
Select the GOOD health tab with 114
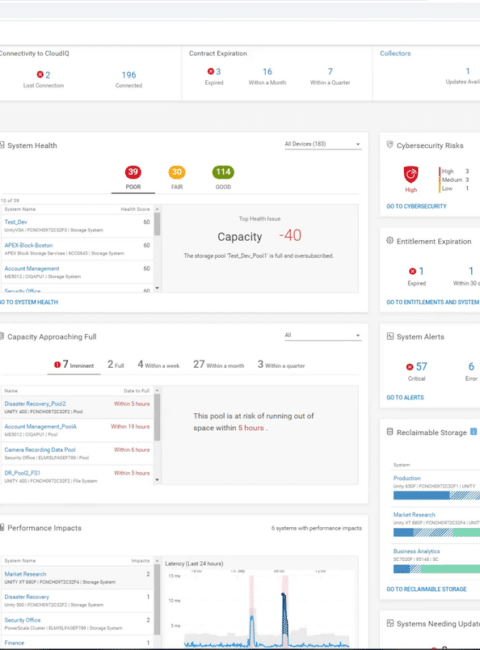[x=223, y=178]
